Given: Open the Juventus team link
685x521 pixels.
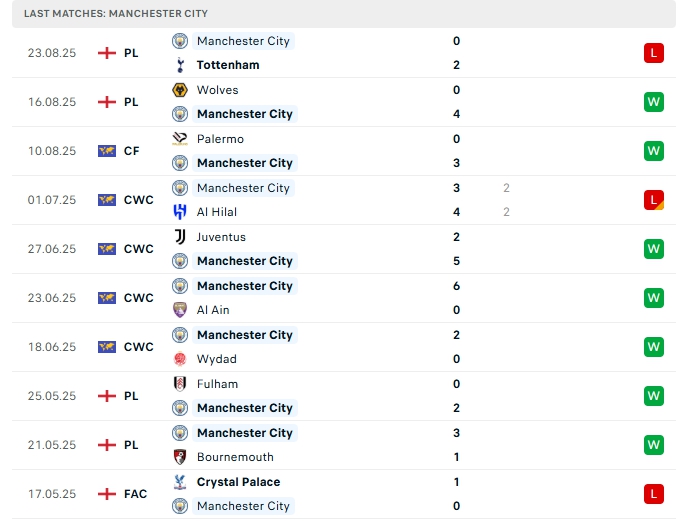Looking at the screenshot, I should pyautogui.click(x=221, y=237).
